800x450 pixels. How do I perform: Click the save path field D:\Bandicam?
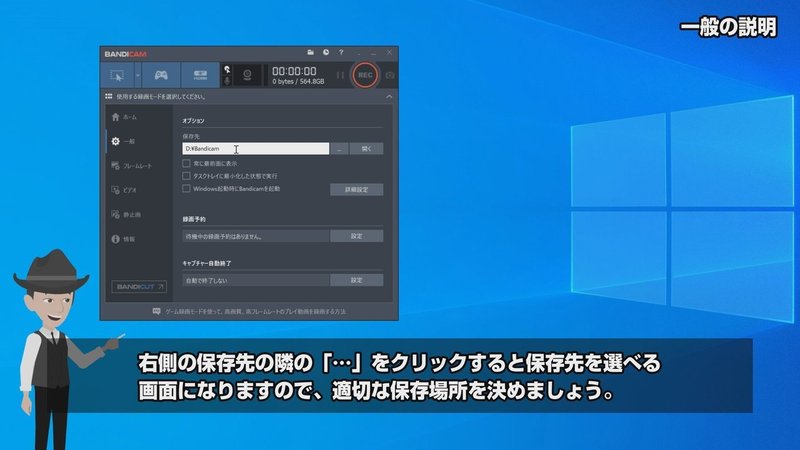pyautogui.click(x=256, y=148)
